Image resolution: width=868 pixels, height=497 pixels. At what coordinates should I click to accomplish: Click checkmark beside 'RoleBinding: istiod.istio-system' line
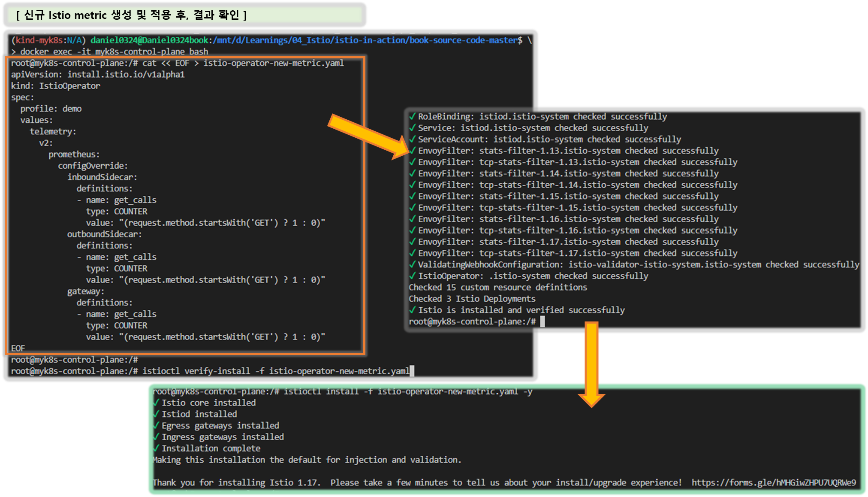(412, 116)
